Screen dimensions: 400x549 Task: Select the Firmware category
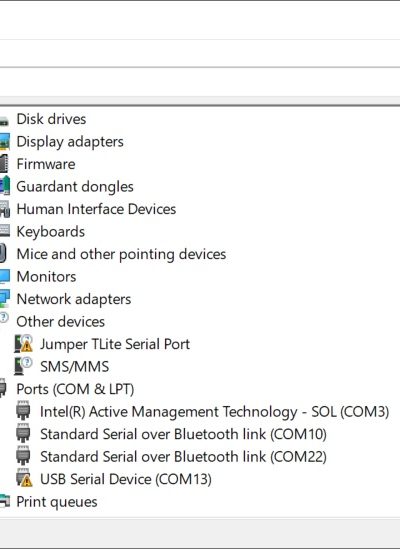tap(46, 164)
